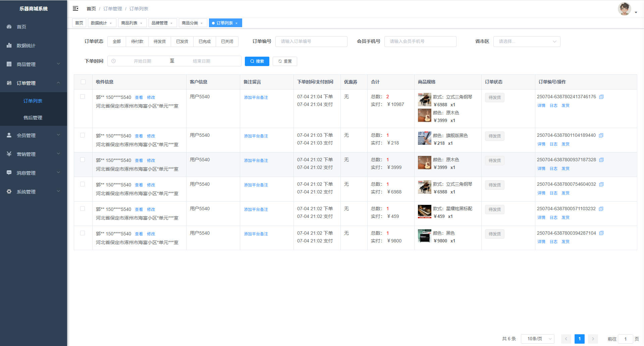Screen dimensions: 644x346
Task: Open the 省市区 region dropdown
Action: [527, 42]
